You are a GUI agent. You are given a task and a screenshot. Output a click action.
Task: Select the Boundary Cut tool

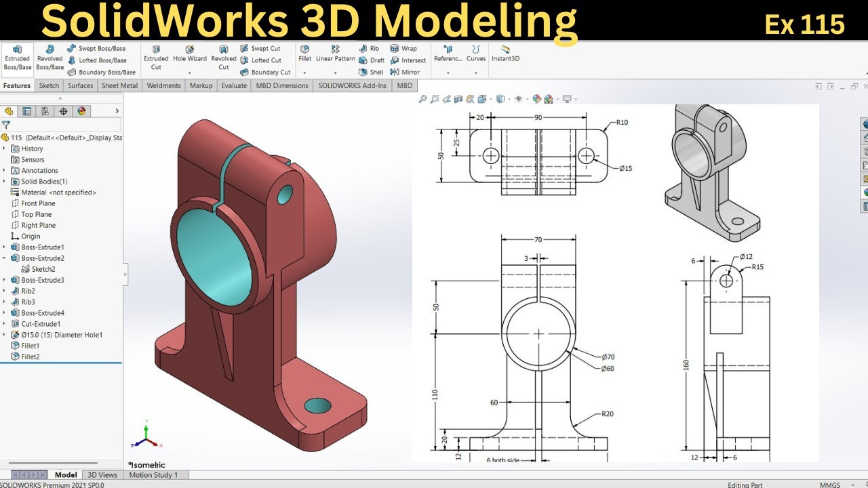[x=265, y=72]
